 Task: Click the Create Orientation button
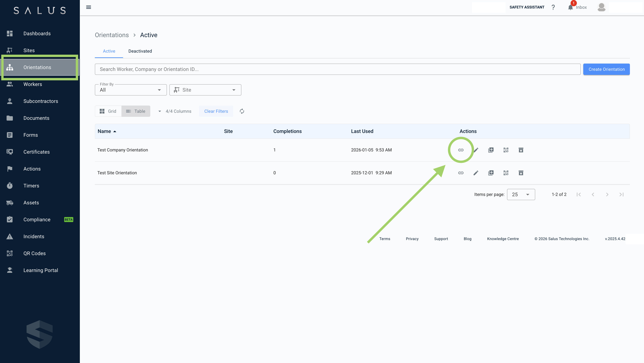point(606,69)
